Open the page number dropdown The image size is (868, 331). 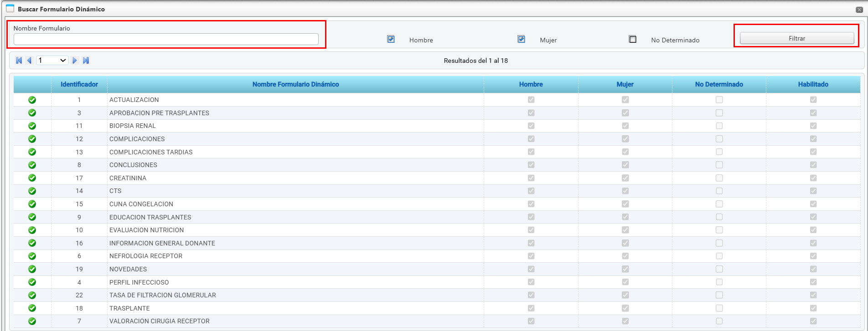(x=52, y=61)
